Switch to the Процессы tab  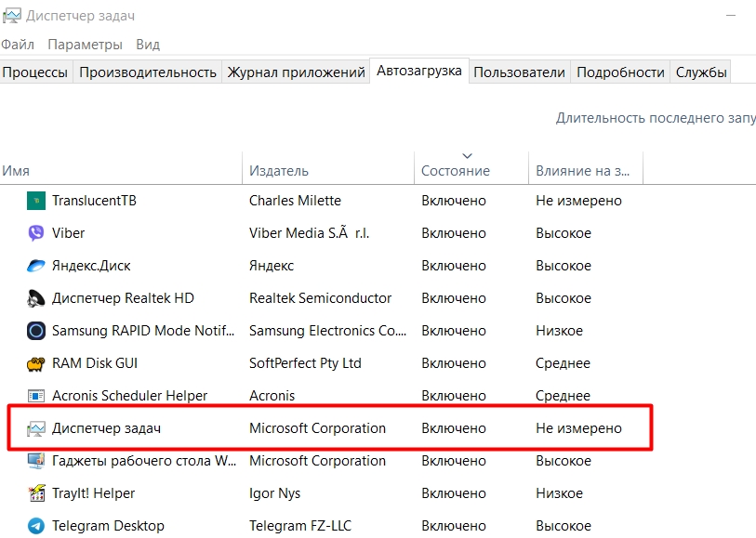coord(35,72)
